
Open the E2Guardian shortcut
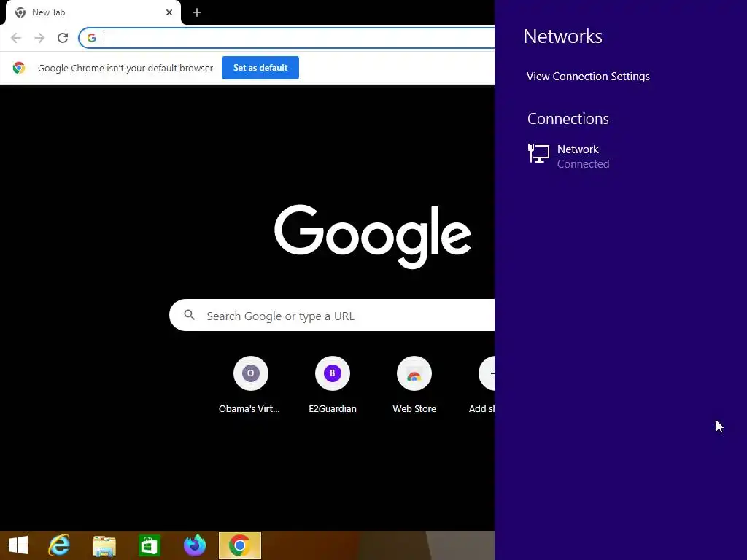click(x=333, y=385)
